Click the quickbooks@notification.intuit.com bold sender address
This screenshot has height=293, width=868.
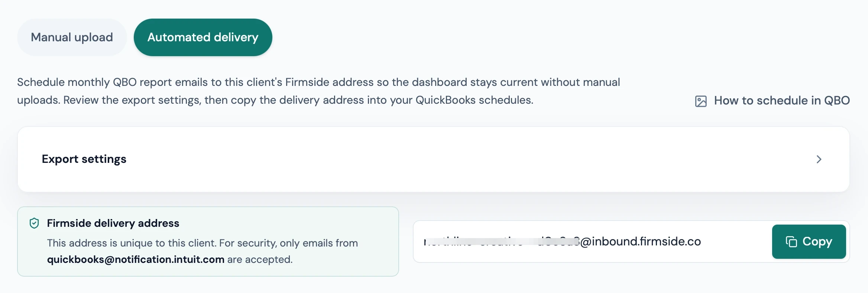point(136,259)
